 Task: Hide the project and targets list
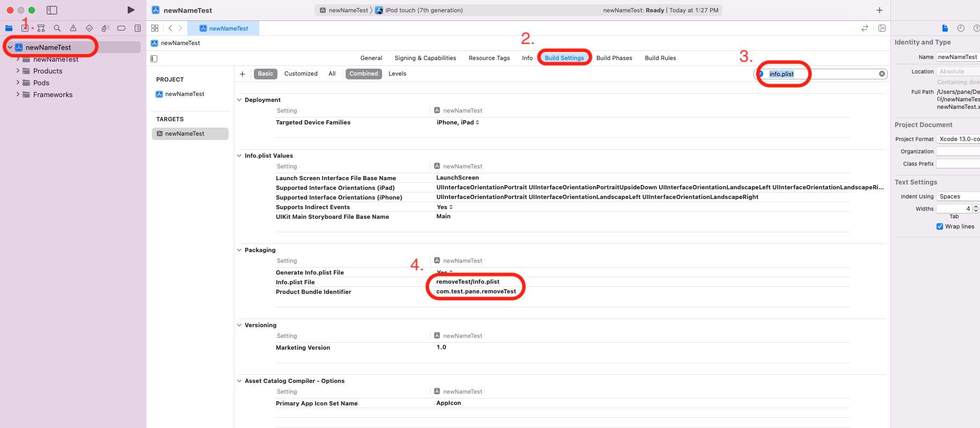coord(154,58)
